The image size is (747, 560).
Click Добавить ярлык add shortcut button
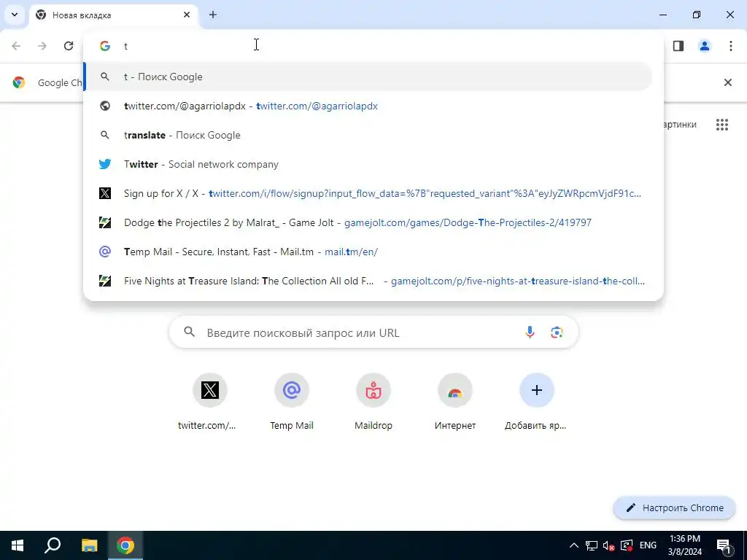click(536, 402)
